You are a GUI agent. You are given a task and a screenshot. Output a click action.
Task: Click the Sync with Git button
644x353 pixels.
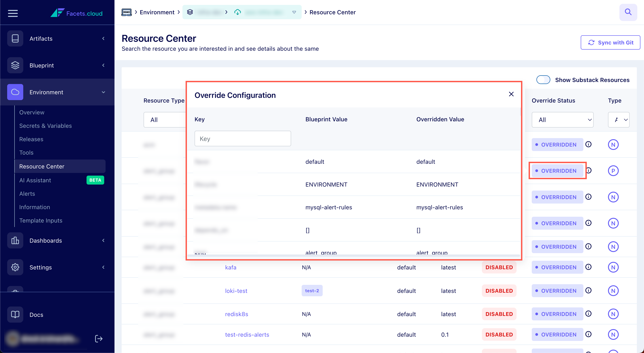point(610,42)
